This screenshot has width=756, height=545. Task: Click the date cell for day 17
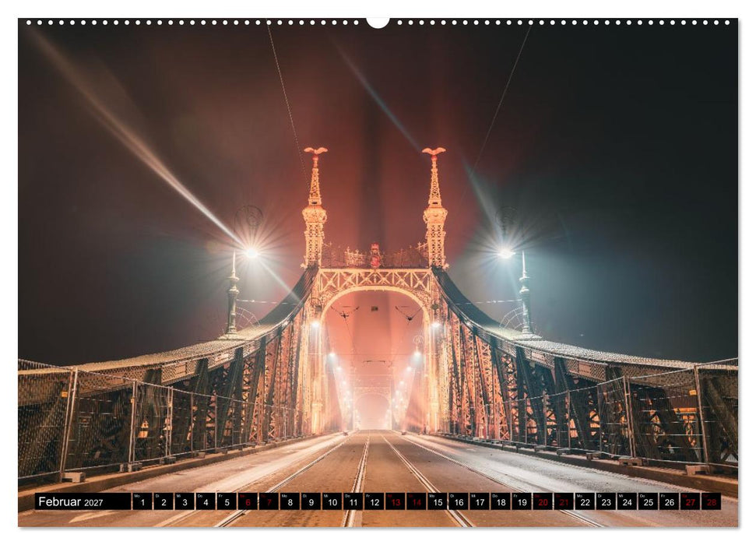(x=480, y=501)
